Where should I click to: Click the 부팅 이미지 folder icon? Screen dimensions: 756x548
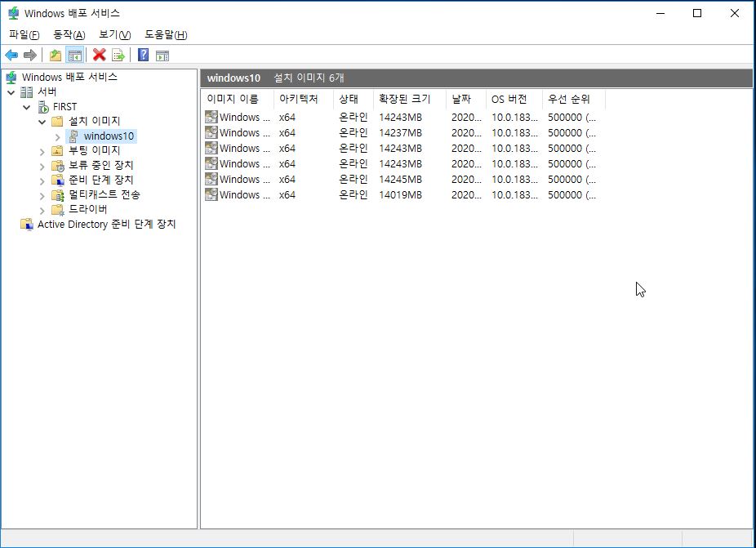click(57, 150)
